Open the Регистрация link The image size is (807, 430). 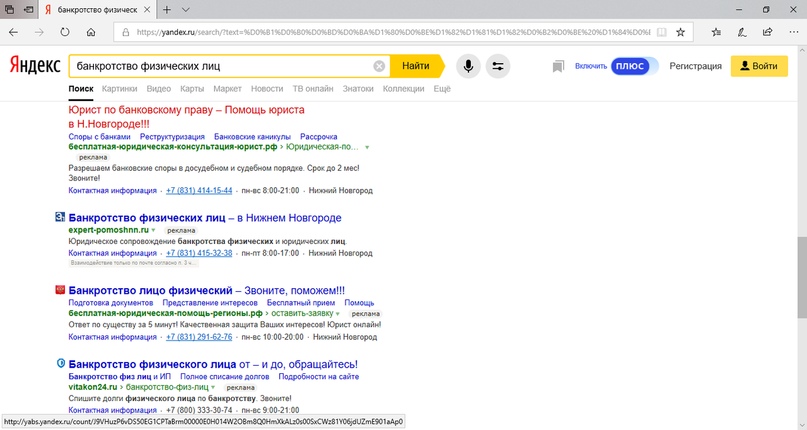point(695,66)
